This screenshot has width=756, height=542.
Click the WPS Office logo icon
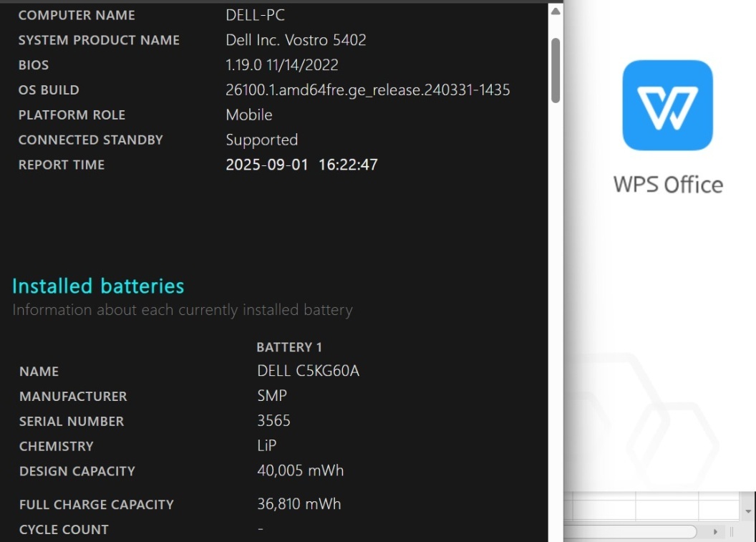point(667,105)
